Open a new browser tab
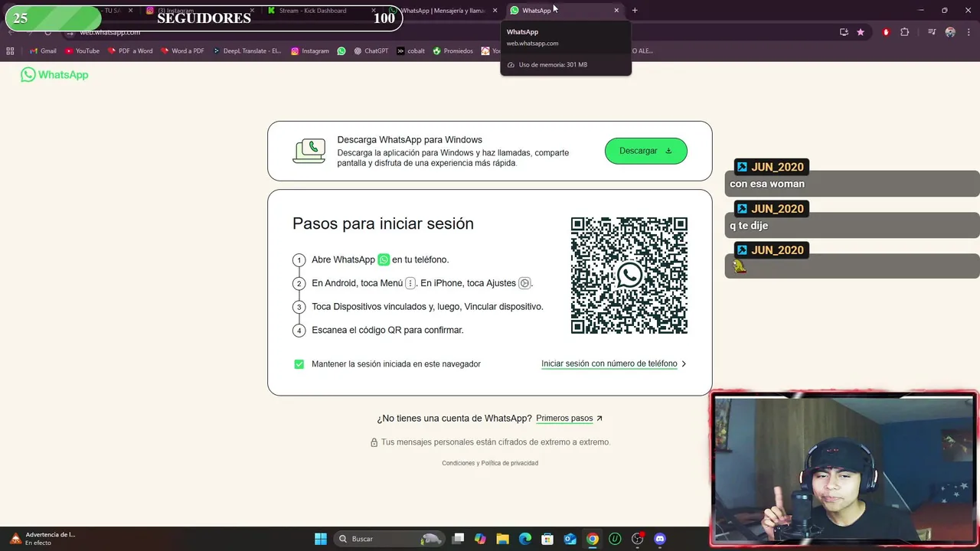The height and width of the screenshot is (551, 980). pos(635,11)
